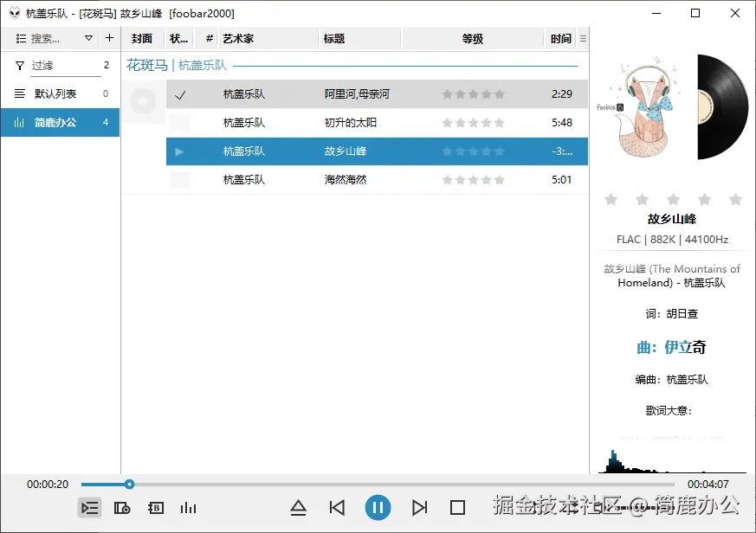The width and height of the screenshot is (756, 533).
Task: Click the filter funnel icon beside 过滤
Action: click(19, 65)
